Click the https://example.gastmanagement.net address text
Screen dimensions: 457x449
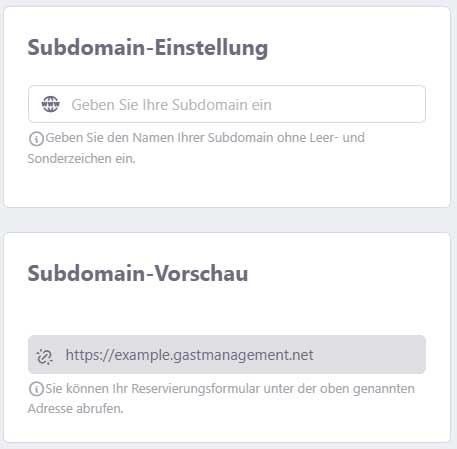tap(189, 355)
